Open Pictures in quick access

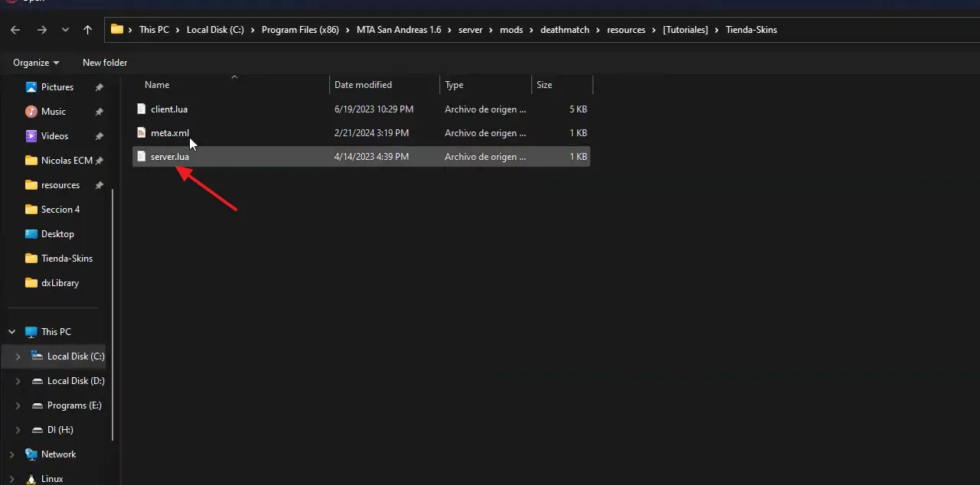point(57,87)
